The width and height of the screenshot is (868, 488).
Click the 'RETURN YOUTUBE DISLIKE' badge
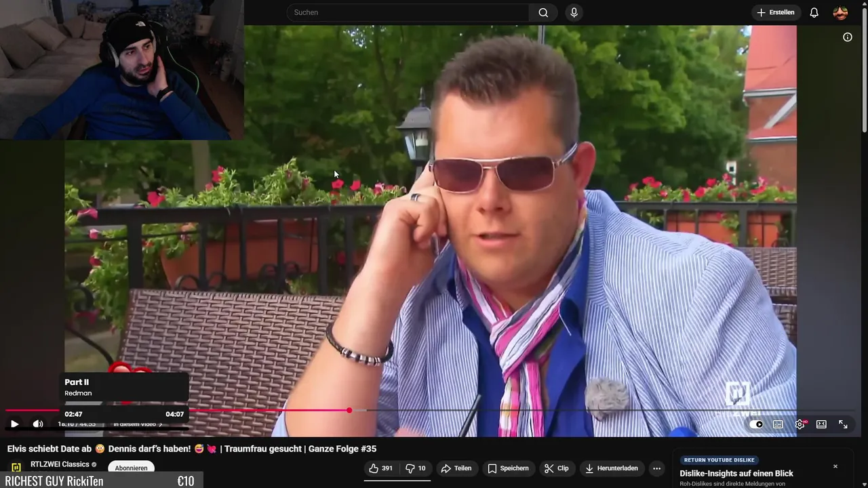click(x=719, y=460)
